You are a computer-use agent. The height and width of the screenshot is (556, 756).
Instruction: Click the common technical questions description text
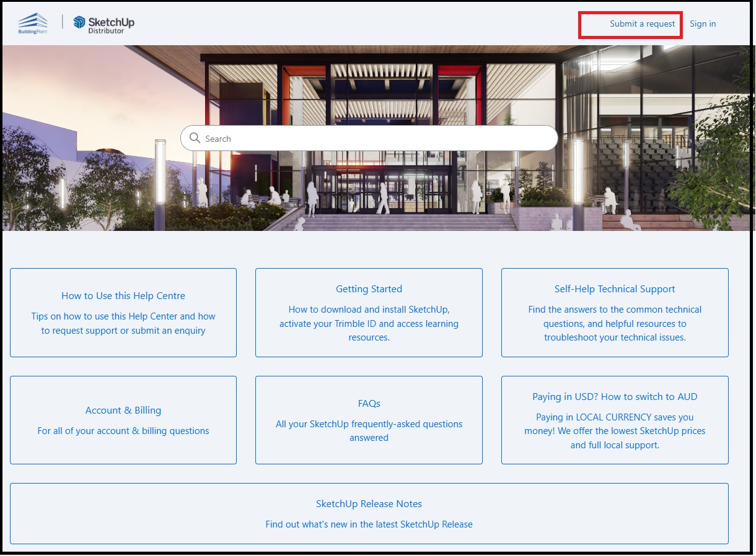click(614, 323)
